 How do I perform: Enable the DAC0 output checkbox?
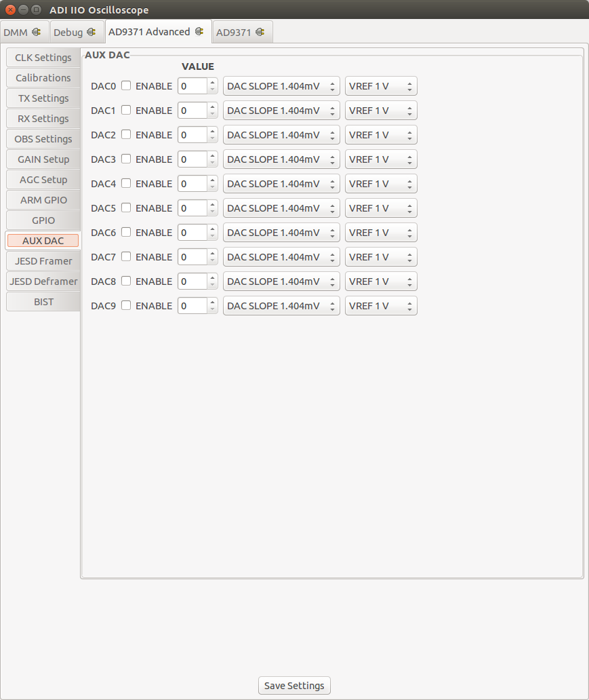tap(126, 86)
